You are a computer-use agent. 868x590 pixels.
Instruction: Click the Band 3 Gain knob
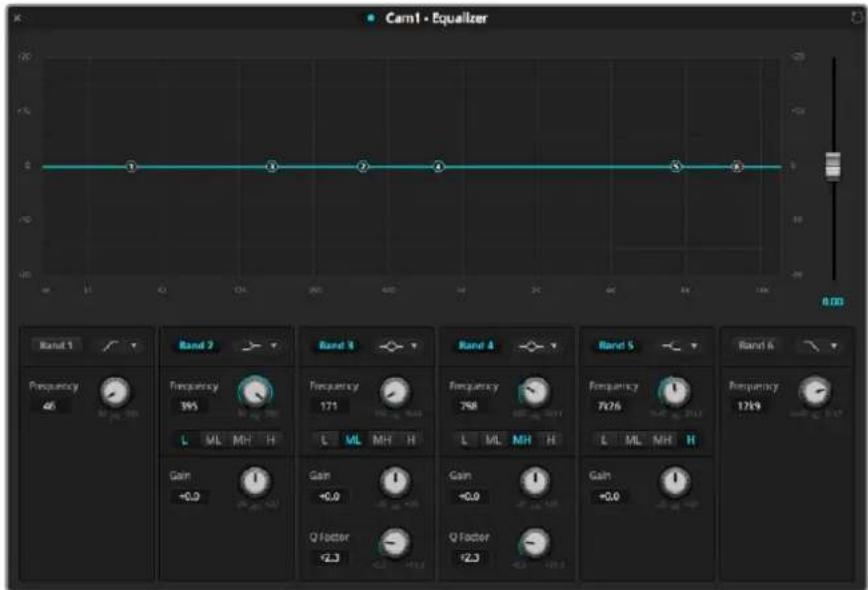point(395,482)
